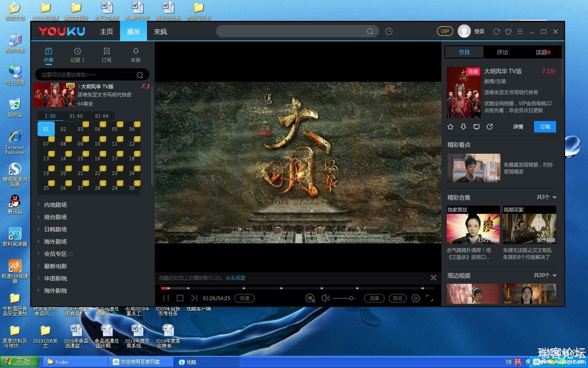588x368 pixels.
Task: Stop playback with the square stop icon
Action: tap(180, 298)
